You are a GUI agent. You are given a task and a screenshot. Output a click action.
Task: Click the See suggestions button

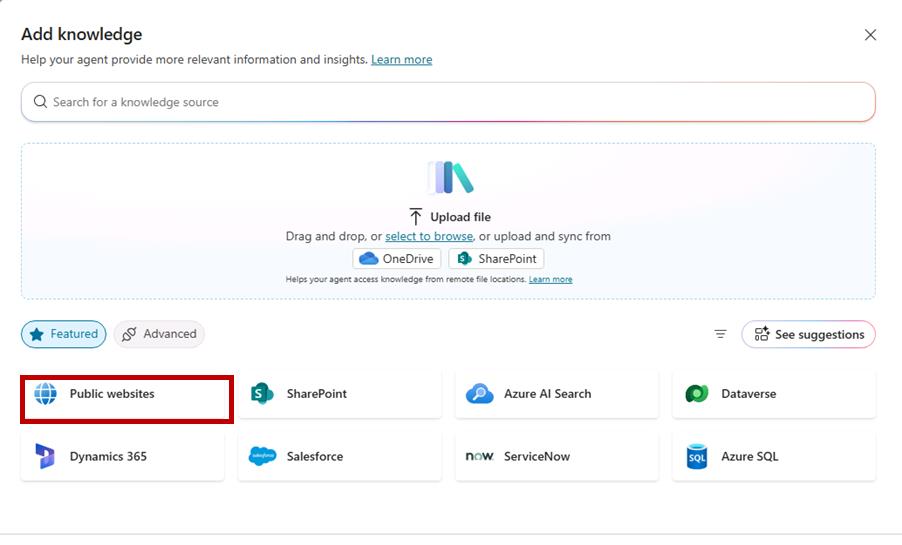[808, 334]
